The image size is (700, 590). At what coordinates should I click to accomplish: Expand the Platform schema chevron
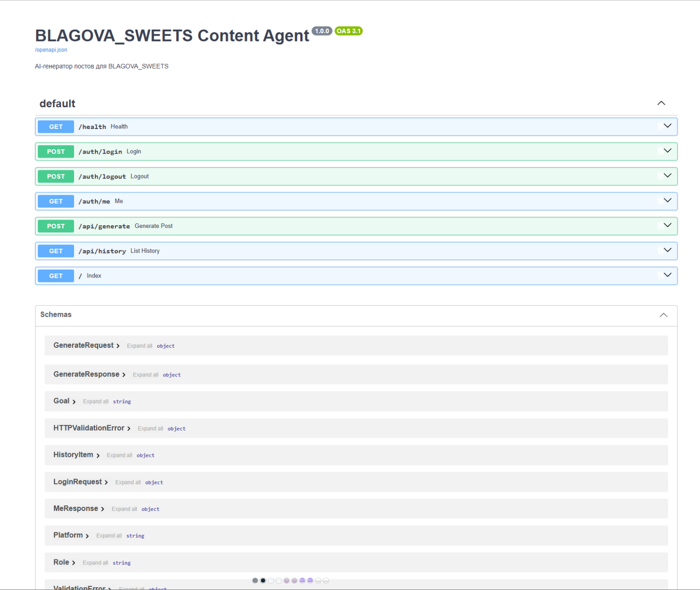tap(87, 536)
